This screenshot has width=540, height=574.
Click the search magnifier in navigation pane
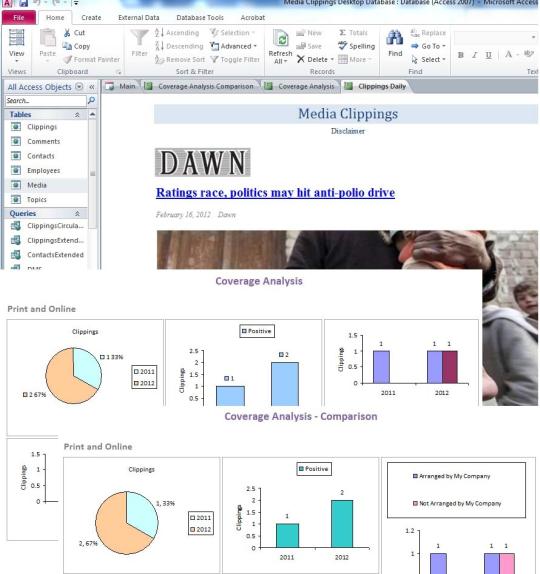coord(92,100)
